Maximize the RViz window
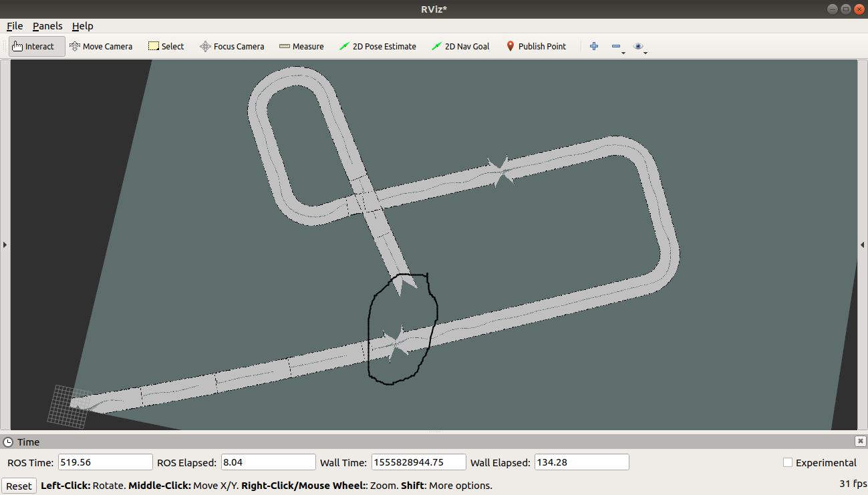This screenshot has width=868, height=495. point(845,9)
